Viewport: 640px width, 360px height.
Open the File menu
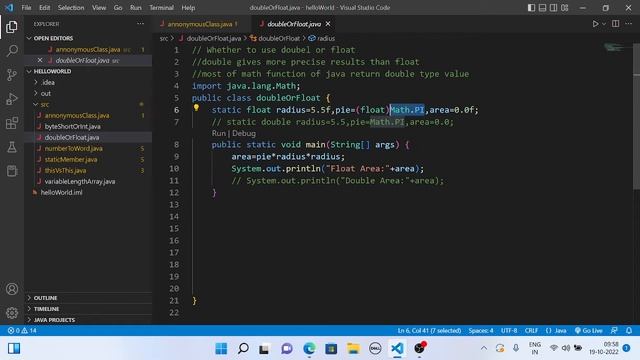click(26, 8)
